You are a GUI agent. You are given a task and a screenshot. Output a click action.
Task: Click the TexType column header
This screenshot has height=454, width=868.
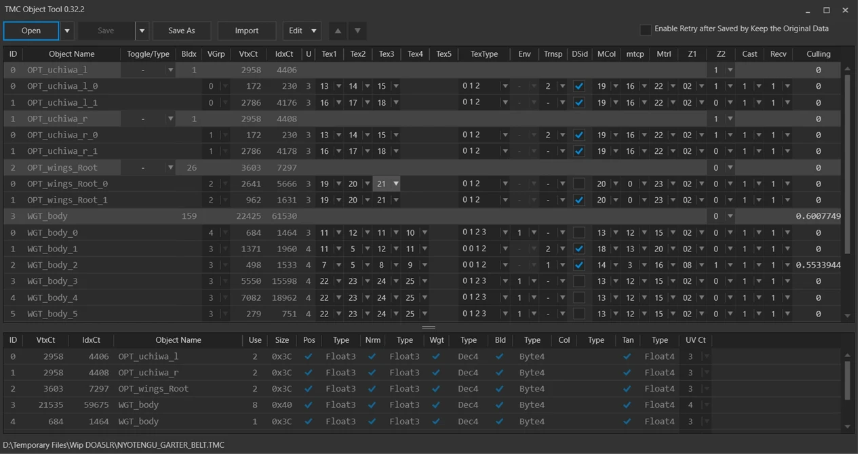(484, 54)
